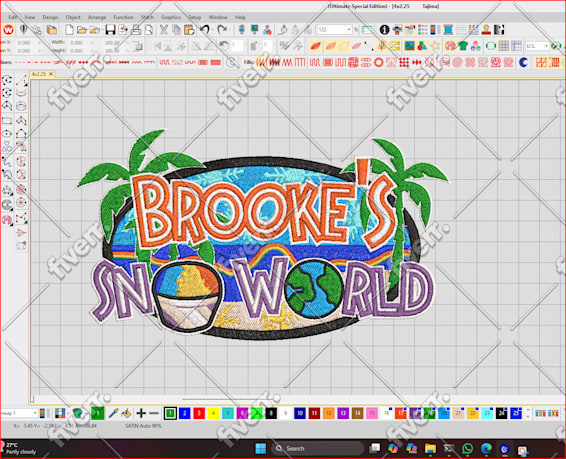The image size is (566, 459).
Task: Open a design with the folder icon
Action: click(x=82, y=30)
